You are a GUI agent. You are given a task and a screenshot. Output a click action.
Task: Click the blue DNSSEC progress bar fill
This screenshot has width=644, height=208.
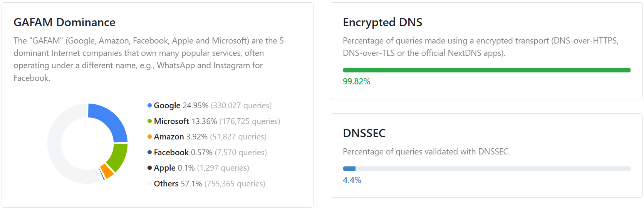click(x=349, y=169)
